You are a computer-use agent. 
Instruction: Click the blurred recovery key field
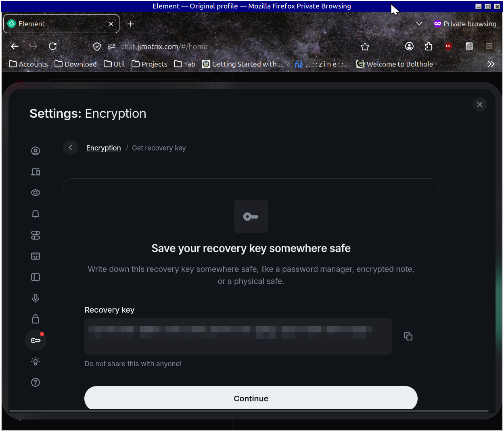point(238,336)
